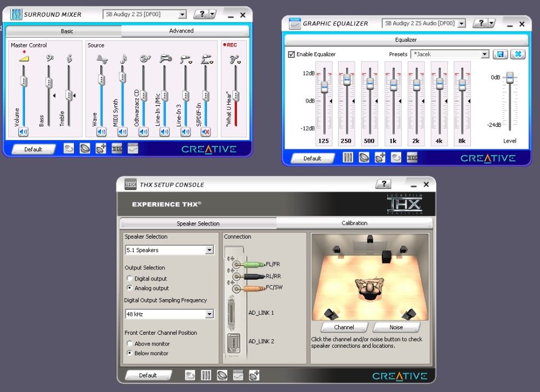
Task: Open Graphic Equalizer device dropdown SB Audigy
Action: point(462,23)
